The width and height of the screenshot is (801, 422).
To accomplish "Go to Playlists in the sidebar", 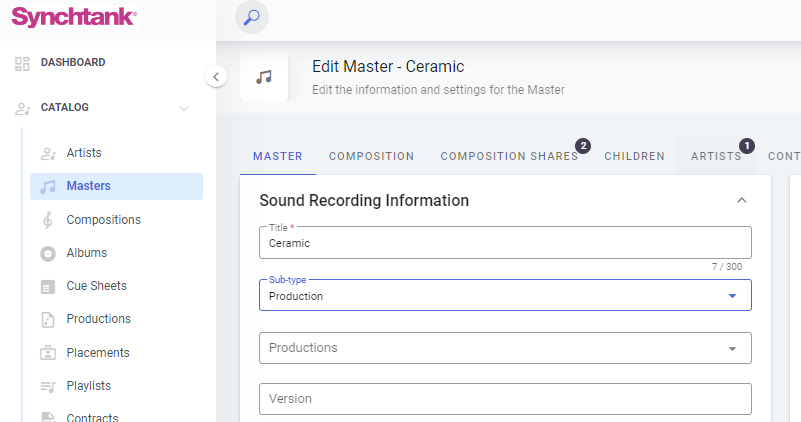I will coord(88,386).
